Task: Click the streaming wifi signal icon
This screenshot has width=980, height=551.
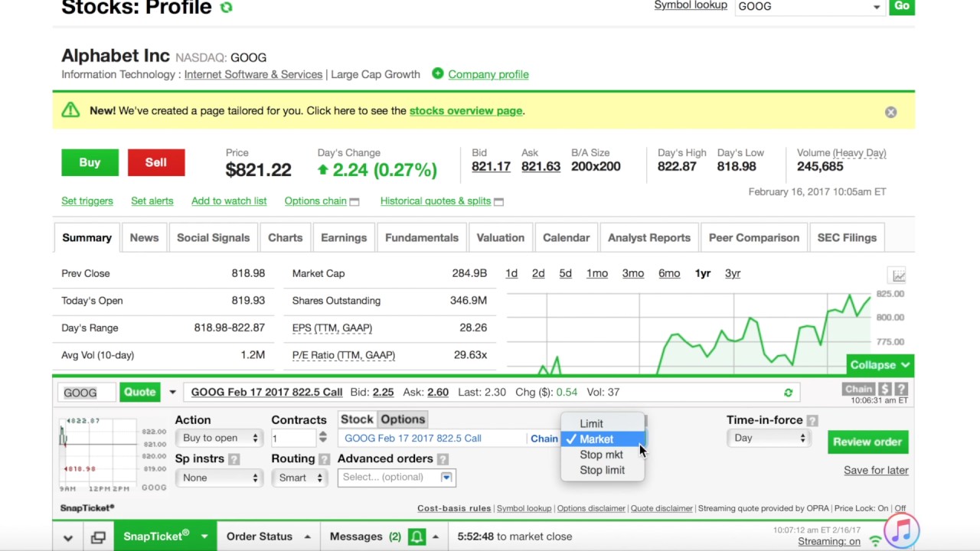Action: coord(875,542)
